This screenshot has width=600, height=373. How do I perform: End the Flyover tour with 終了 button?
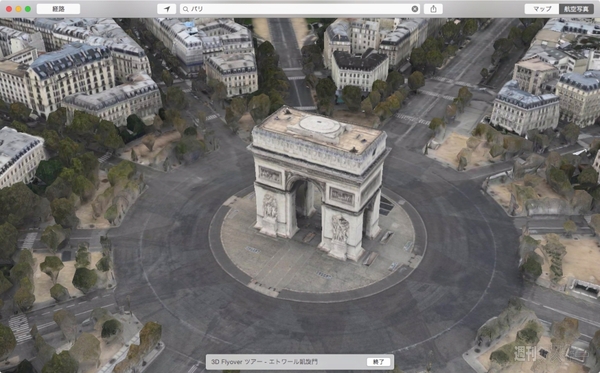(378, 362)
